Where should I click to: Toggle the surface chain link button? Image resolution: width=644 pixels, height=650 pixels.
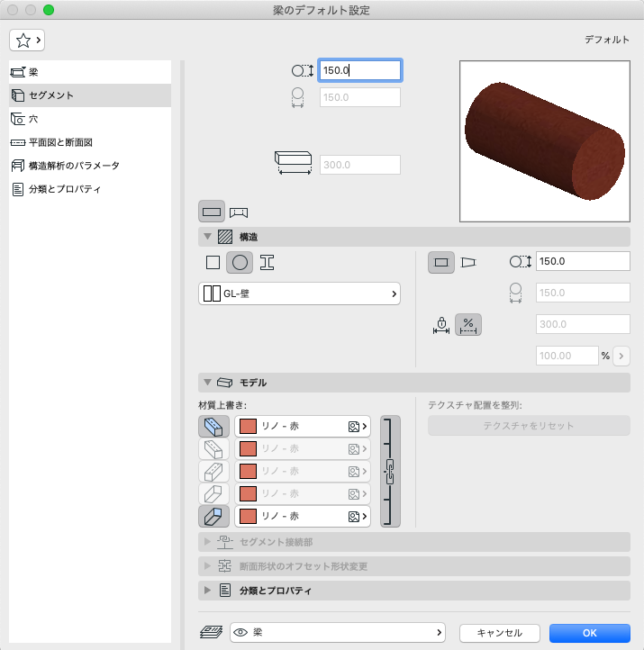point(390,472)
